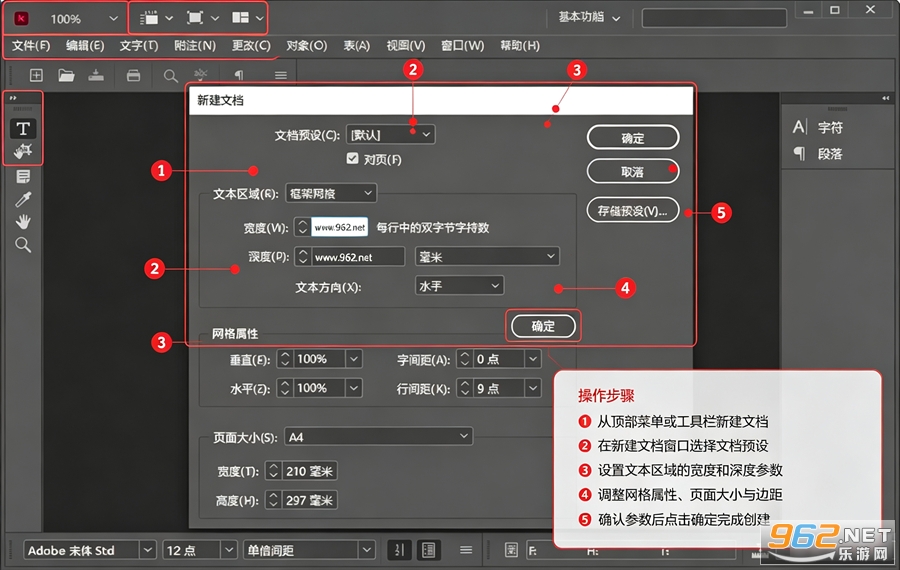Click the 高度(H) 297 毫米 field
Image resolution: width=900 pixels, height=570 pixels.
click(308, 500)
